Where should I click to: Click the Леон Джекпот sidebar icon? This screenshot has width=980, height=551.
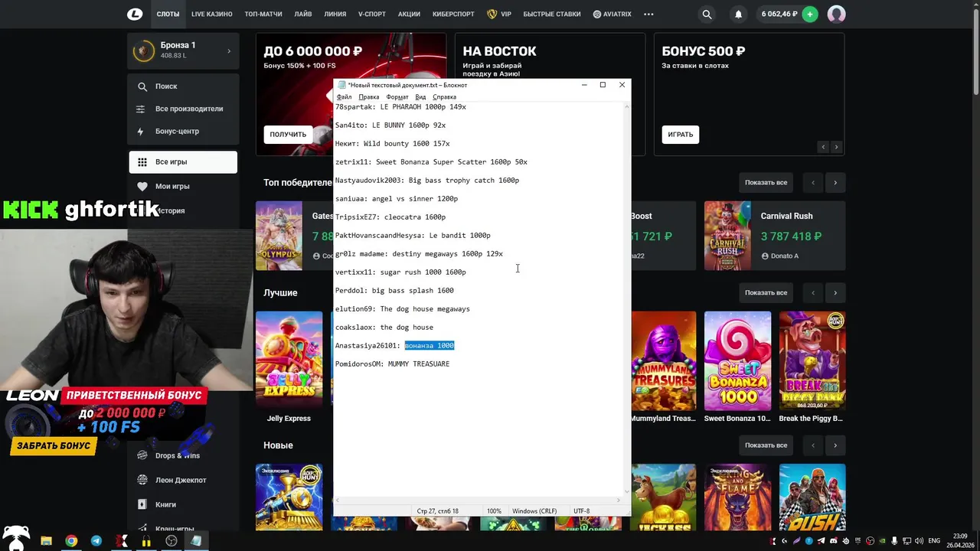142,480
